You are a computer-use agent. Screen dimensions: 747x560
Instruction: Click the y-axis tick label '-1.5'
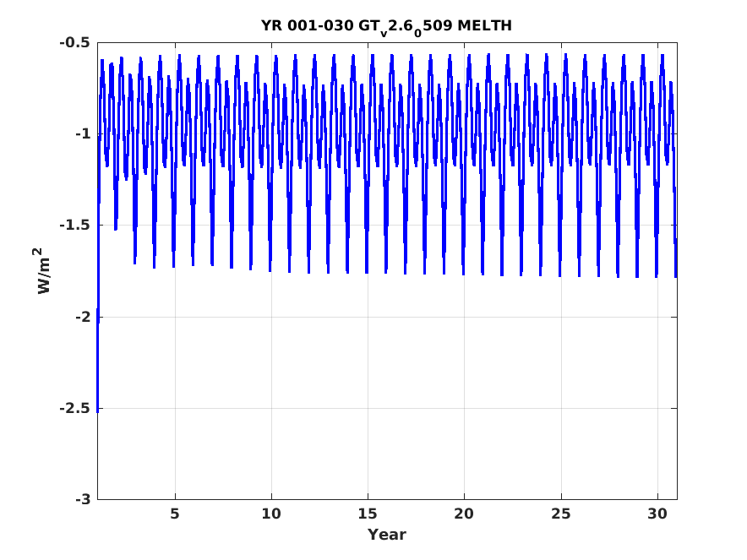(x=75, y=226)
